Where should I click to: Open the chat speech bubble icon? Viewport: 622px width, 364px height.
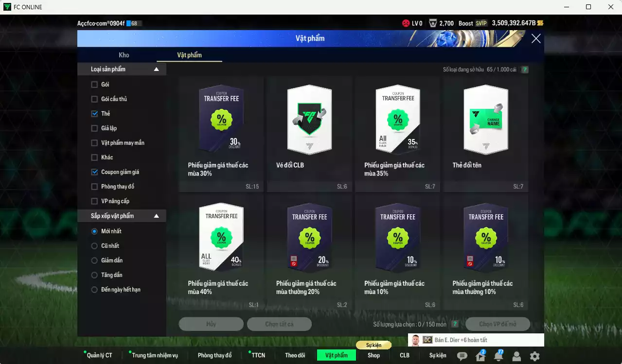(462, 356)
